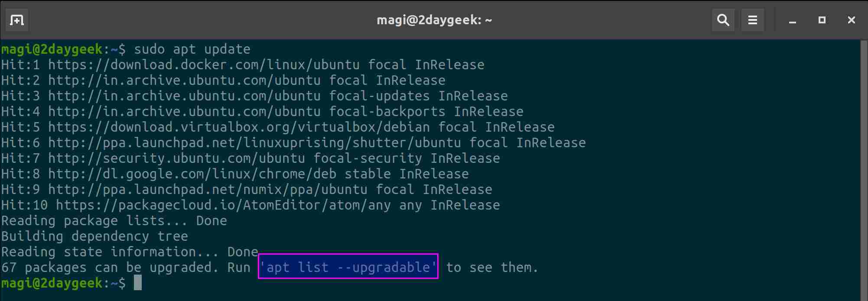Viewport: 868px width, 301px height.
Task: Open the download.docker.com repository URL
Action: [x=204, y=65]
